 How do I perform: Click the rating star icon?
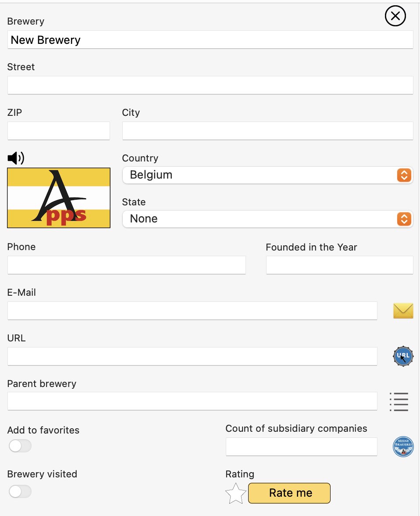point(235,493)
